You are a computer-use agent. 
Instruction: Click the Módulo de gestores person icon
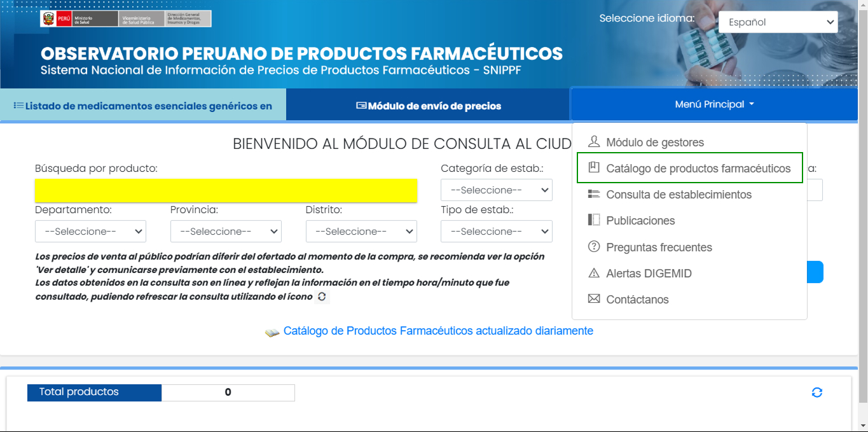coord(594,141)
